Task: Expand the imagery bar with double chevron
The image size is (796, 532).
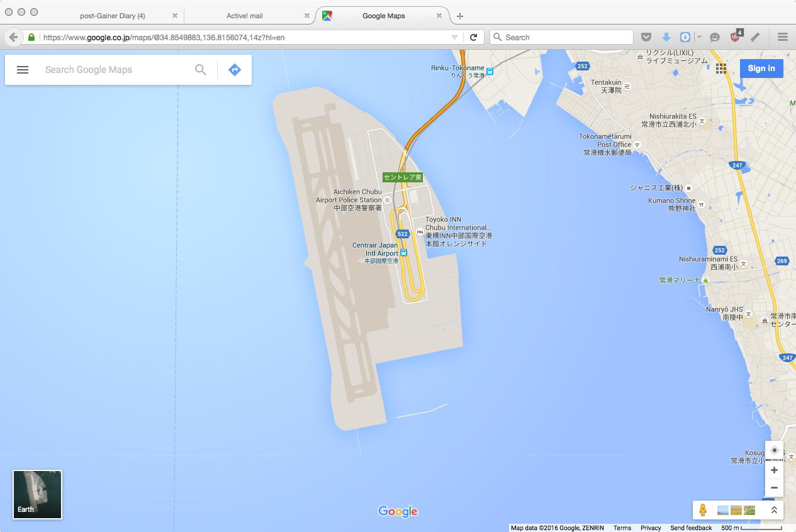Action: click(x=774, y=510)
